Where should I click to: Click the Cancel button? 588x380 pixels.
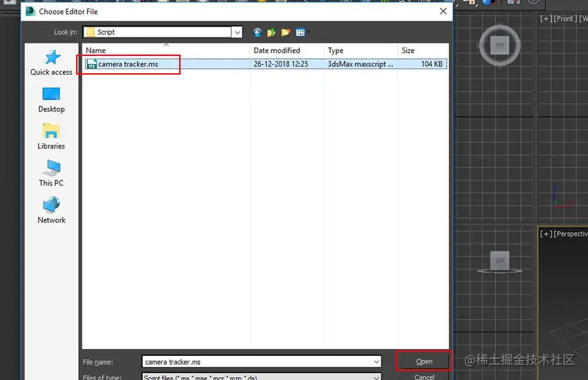click(x=424, y=377)
